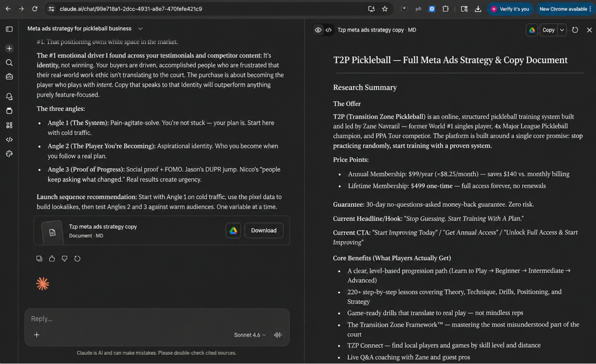596x364 pixels.
Task: Open the stacked layers icon in sidebar
Action: coord(9,111)
